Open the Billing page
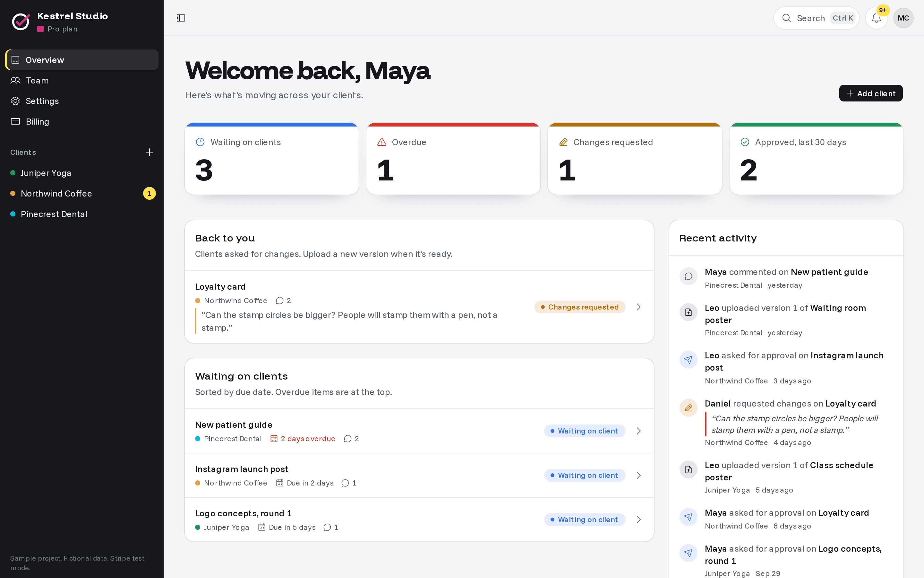 82,122
